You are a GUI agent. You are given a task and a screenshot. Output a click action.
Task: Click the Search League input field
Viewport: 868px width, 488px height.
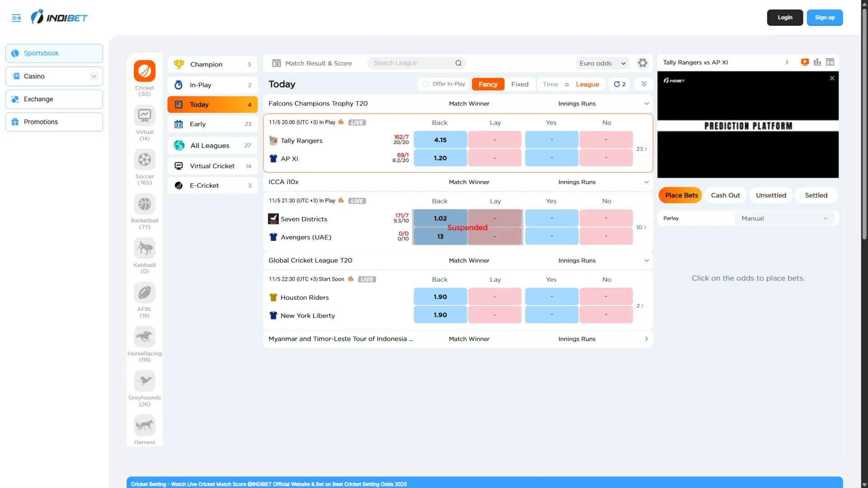pos(411,63)
